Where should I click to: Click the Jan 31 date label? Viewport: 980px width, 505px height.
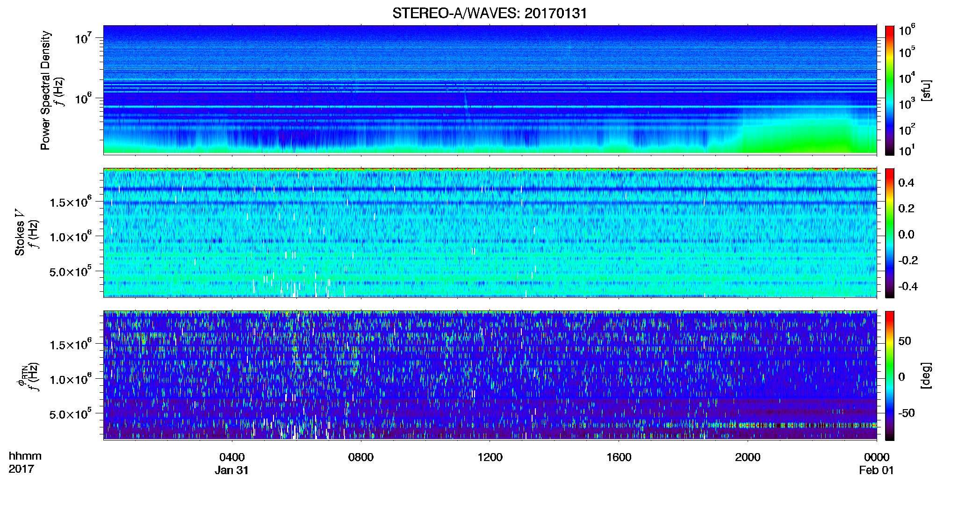pos(232,470)
